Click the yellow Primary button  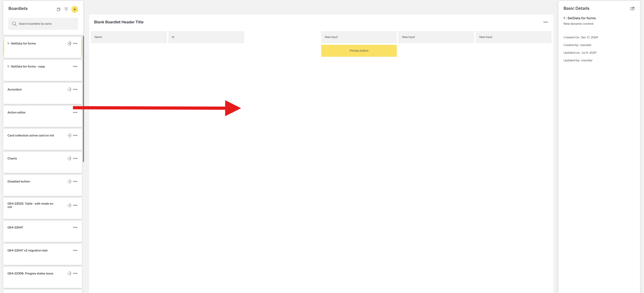[x=359, y=51]
